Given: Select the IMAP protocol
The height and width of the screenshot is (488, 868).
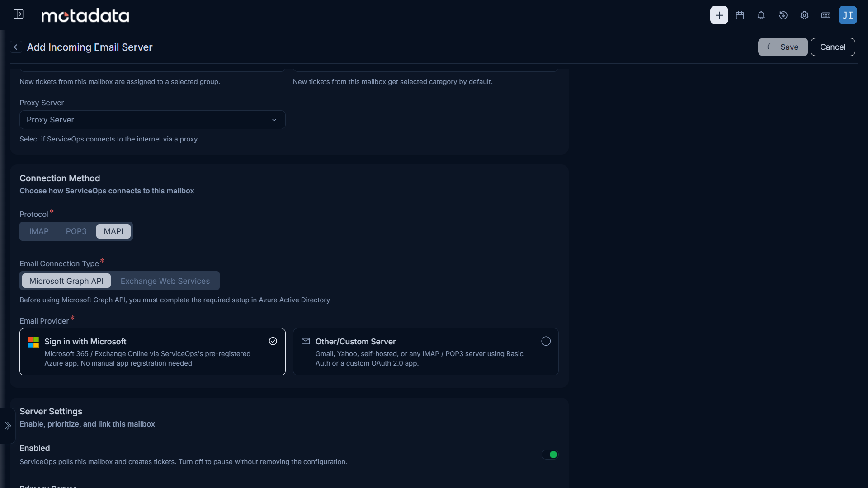Looking at the screenshot, I should [39, 231].
